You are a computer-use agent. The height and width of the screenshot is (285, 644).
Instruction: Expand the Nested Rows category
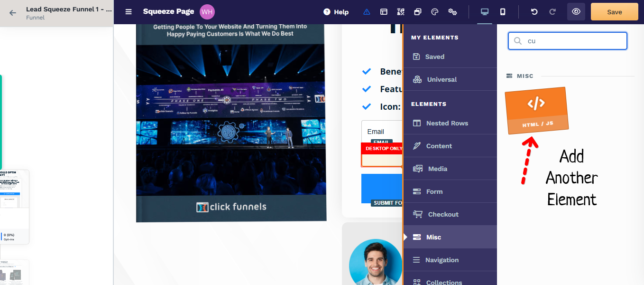pos(447,123)
